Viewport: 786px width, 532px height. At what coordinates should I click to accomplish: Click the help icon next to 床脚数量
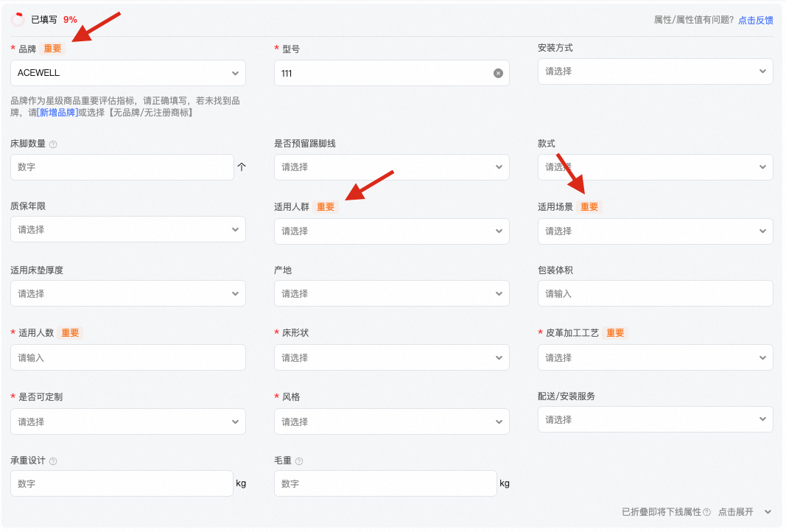click(x=53, y=144)
